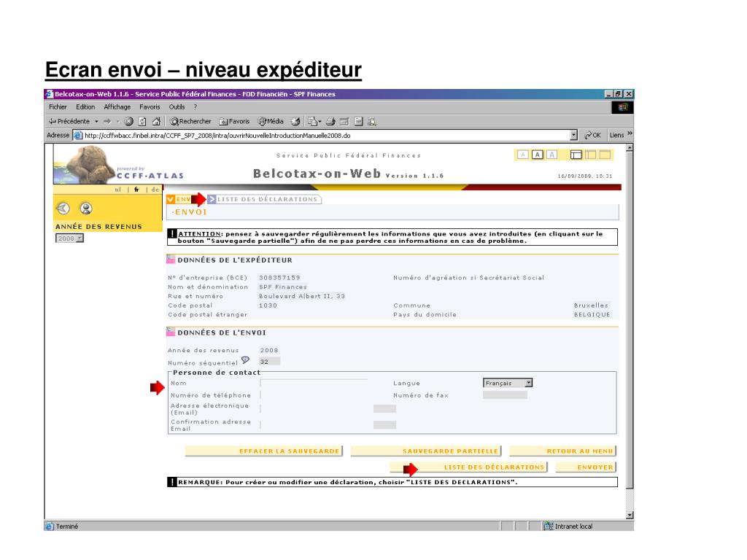This screenshot has height=560, width=747.
Task: Select the smallest font size A icon
Action: pyautogui.click(x=522, y=155)
